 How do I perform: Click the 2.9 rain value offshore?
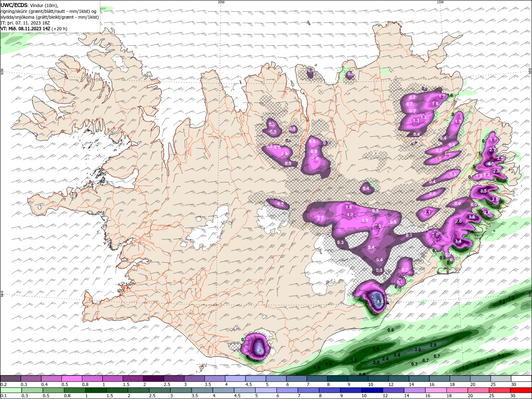[433, 345]
